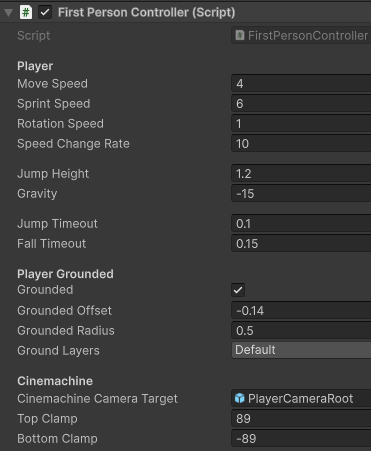Click the Cinemachine section header
This screenshot has width=371, height=451.
(55, 381)
